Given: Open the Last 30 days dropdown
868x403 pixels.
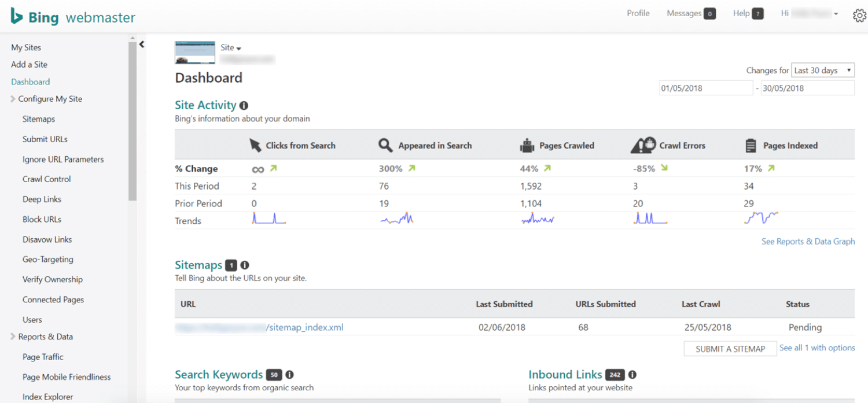Looking at the screenshot, I should pos(822,69).
